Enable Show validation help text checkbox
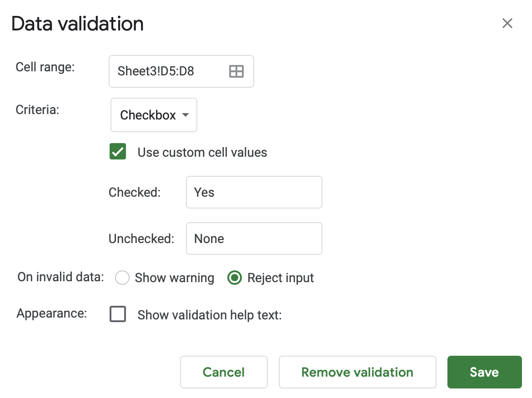532x398 pixels. [x=118, y=314]
